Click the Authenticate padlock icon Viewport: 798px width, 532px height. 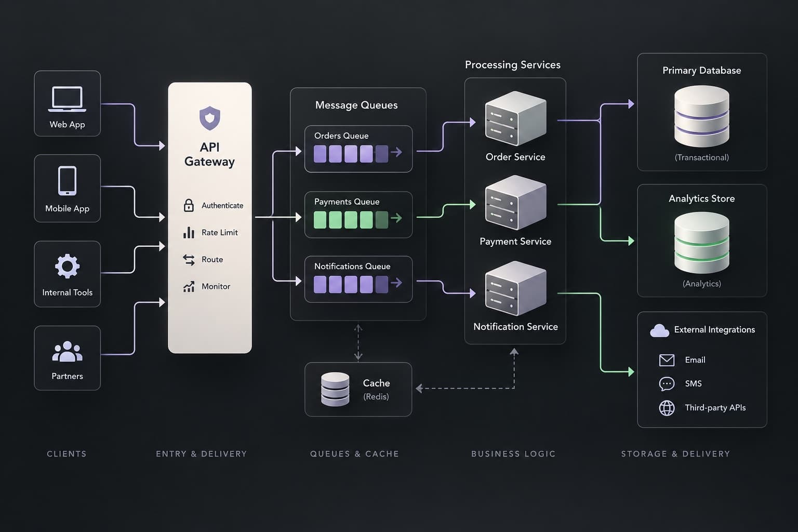pos(189,205)
